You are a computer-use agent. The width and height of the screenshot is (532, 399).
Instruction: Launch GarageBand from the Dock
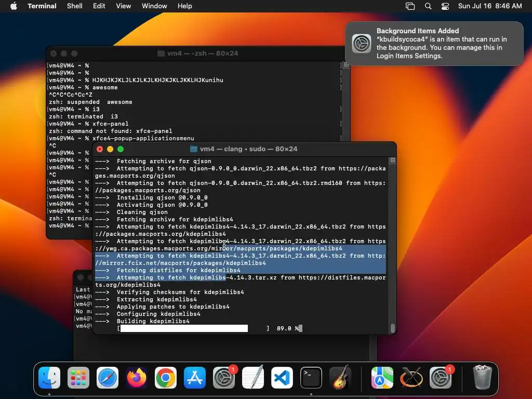point(340,378)
